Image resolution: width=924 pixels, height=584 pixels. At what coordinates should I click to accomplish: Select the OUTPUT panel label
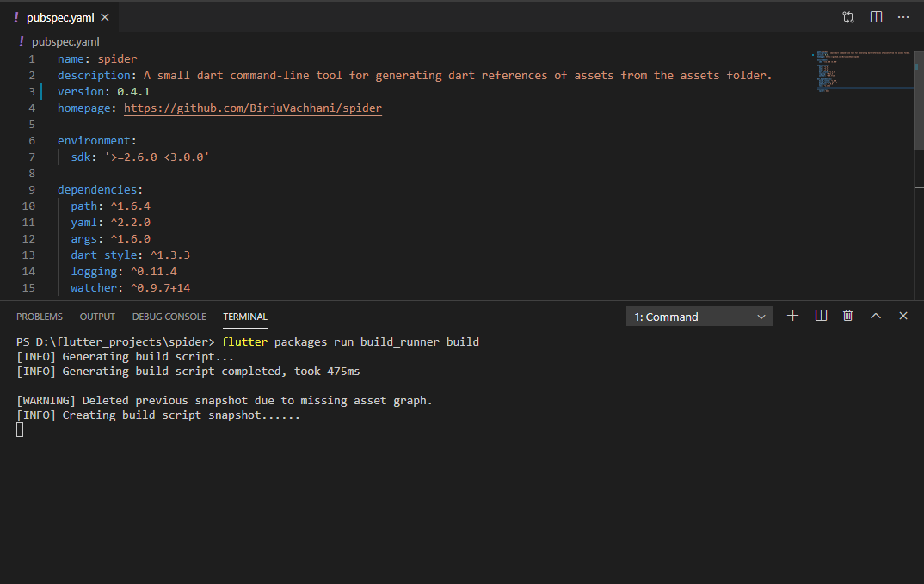[x=96, y=316]
